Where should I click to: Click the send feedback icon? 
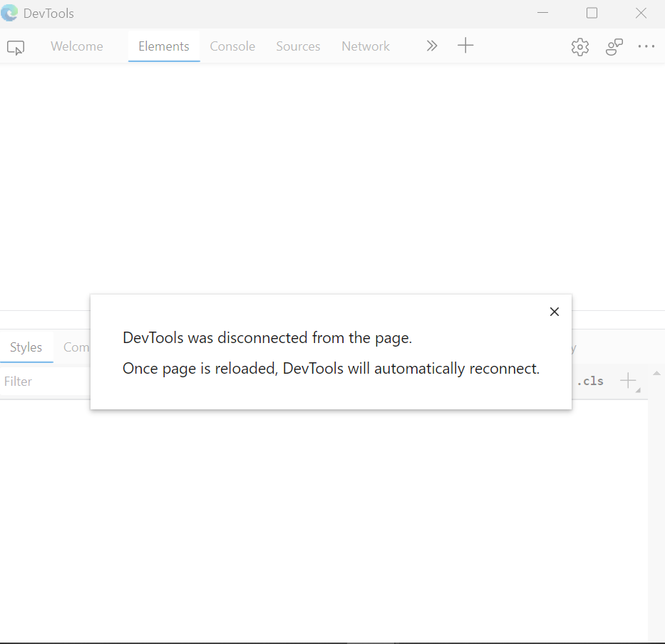614,47
